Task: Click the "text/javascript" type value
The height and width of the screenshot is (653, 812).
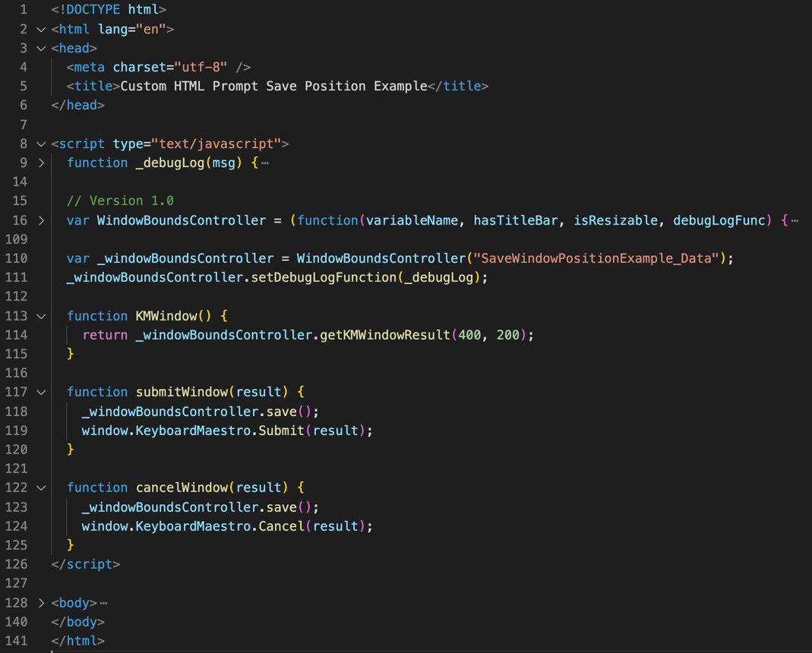Action: click(216, 144)
